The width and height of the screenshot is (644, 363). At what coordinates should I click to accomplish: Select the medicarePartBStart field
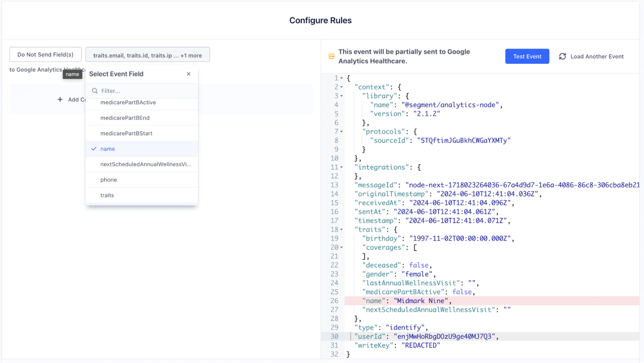(x=126, y=133)
